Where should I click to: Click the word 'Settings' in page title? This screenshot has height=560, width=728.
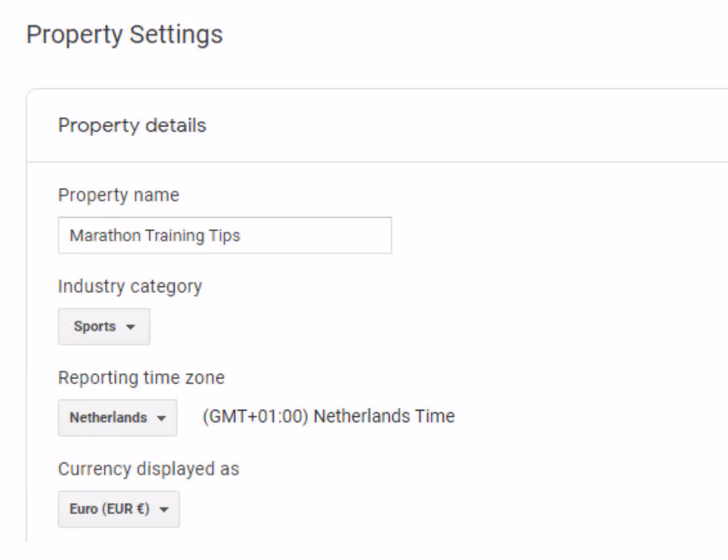176,35
